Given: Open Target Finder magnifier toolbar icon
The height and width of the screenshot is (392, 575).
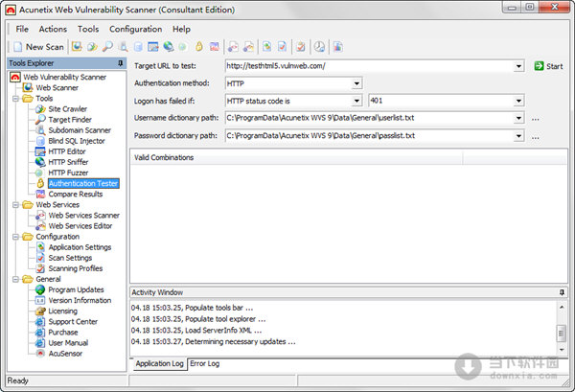Looking at the screenshot, I should click(x=107, y=47).
